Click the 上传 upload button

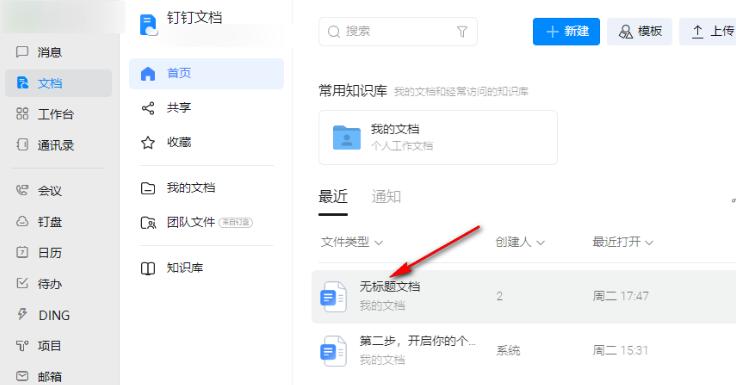(x=708, y=31)
